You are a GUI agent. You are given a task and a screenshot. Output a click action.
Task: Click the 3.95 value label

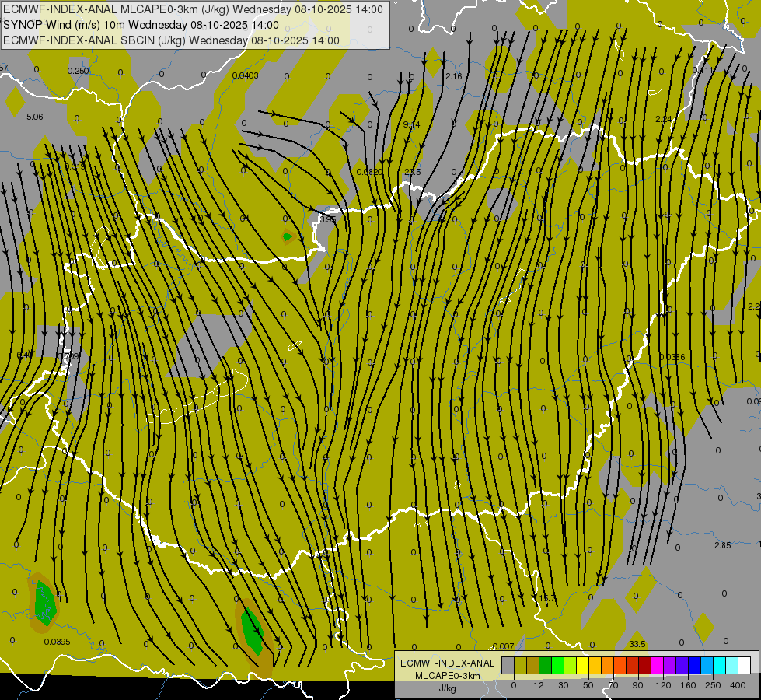tap(327, 219)
